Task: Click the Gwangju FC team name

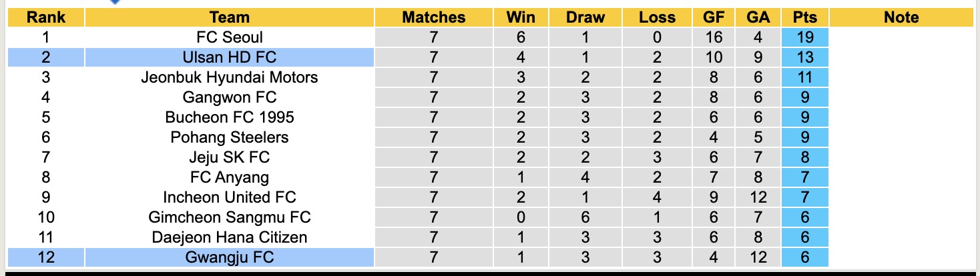Action: coord(229,257)
